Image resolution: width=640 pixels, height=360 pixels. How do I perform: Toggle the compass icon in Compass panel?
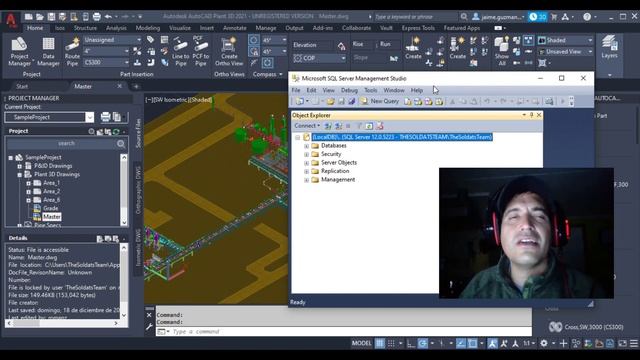[x=253, y=40]
